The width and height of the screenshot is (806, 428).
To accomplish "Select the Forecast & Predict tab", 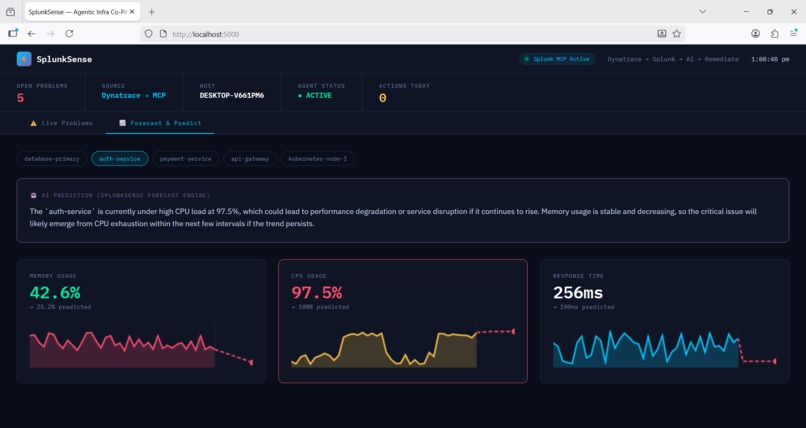I will click(160, 123).
